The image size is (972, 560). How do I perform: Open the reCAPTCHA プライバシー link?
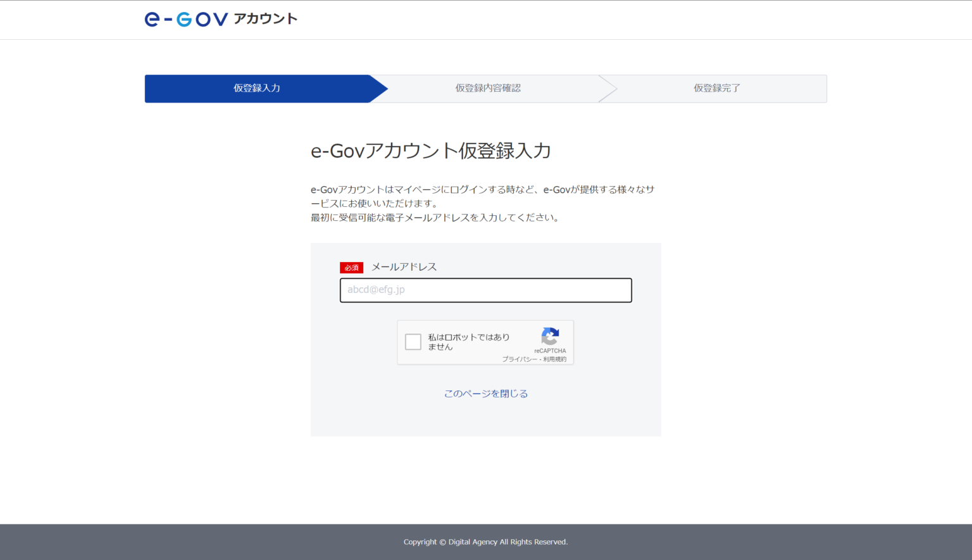click(x=519, y=359)
